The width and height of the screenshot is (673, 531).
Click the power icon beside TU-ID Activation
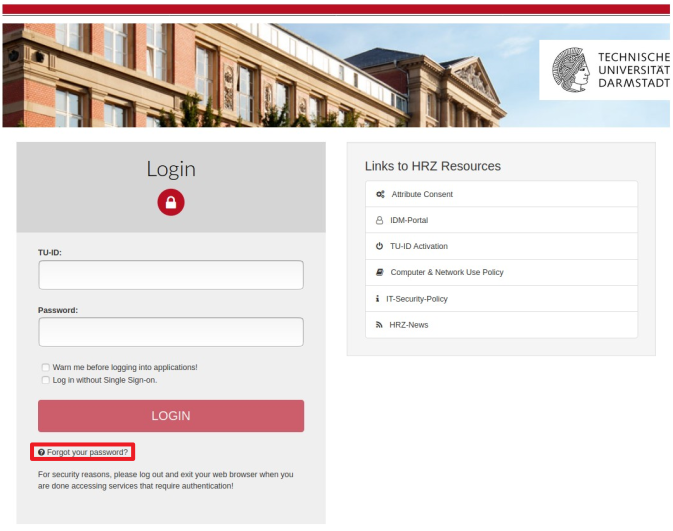pos(379,246)
